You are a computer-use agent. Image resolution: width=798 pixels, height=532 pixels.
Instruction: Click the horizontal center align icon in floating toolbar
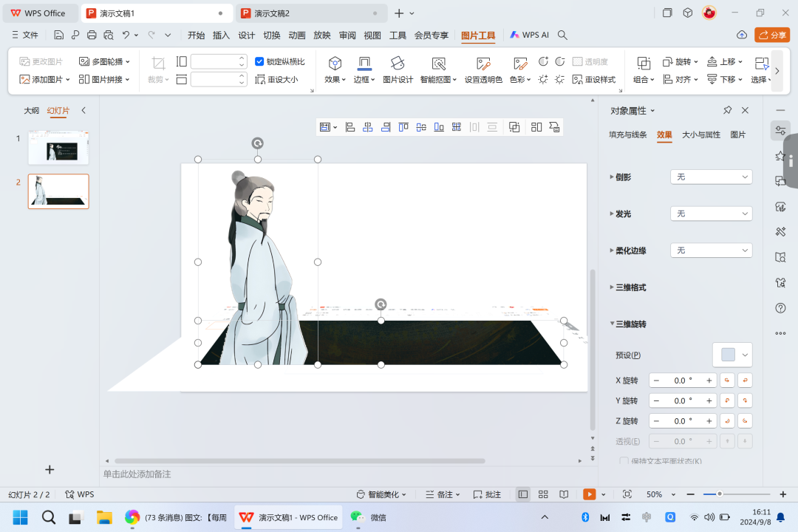click(x=367, y=127)
